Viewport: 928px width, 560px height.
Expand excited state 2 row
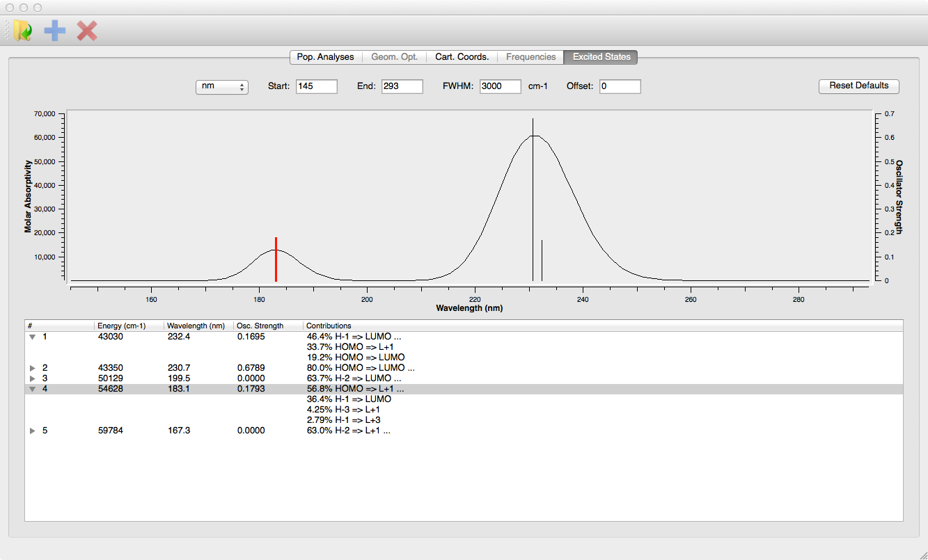32,368
